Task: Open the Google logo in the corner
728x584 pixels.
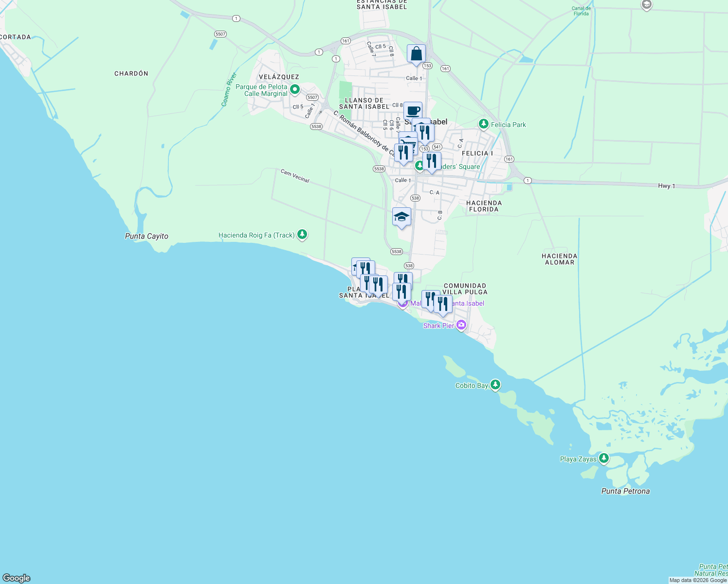Action: [16, 578]
